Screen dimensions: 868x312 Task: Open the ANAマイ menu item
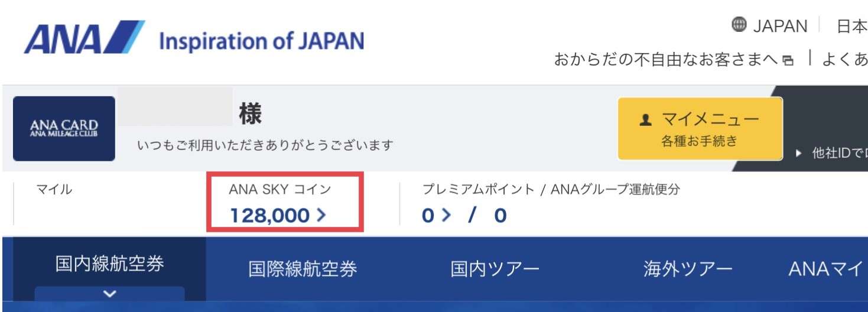click(827, 269)
